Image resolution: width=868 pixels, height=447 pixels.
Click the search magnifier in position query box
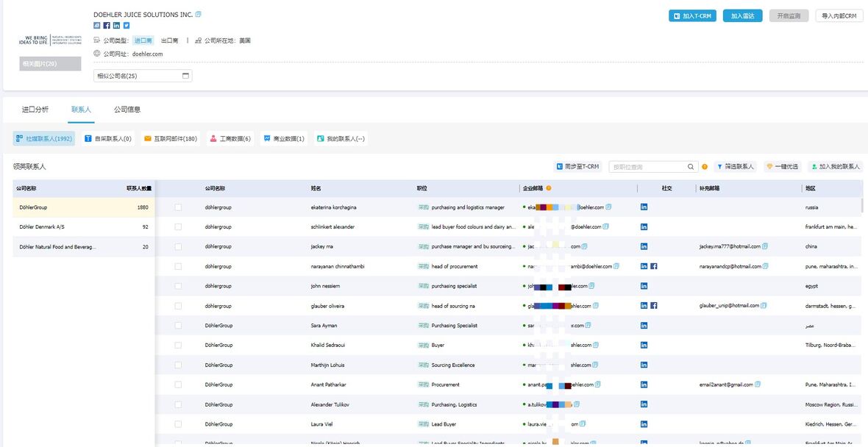pyautogui.click(x=691, y=166)
